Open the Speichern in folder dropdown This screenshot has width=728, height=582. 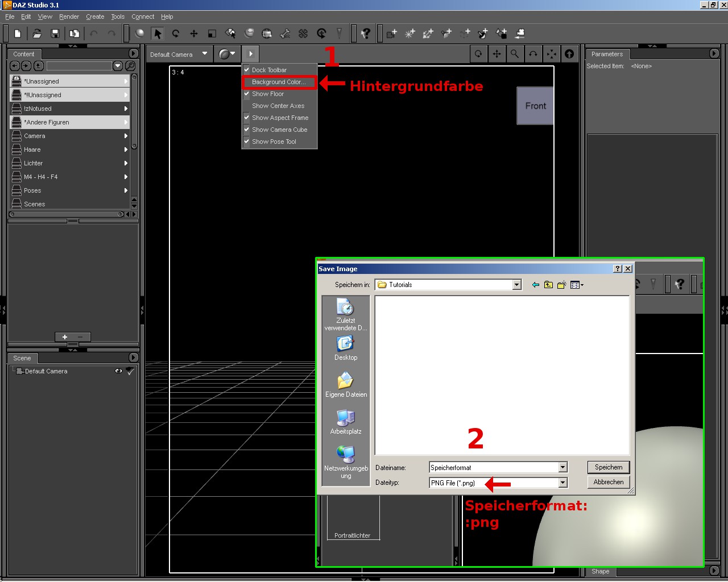(517, 285)
